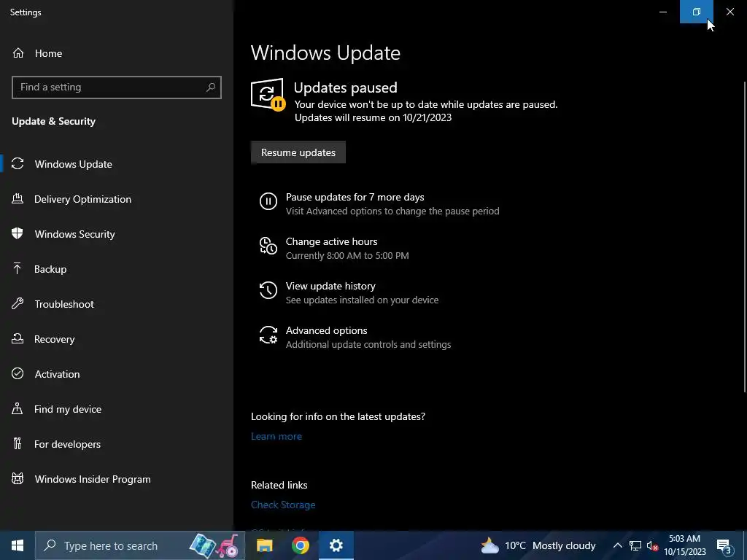This screenshot has width=747, height=560.
Task: Open Delivery Optimization settings
Action: [x=116, y=199]
